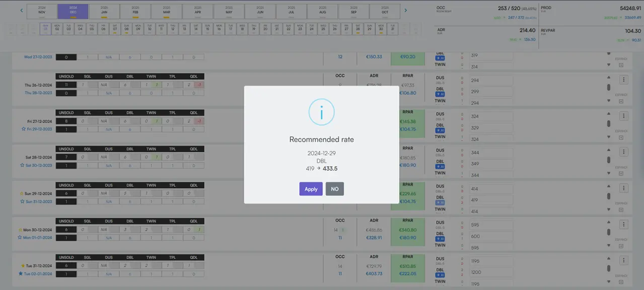The width and height of the screenshot is (644, 290).
Task: Click the 'Recommended rate' dialog heading
Action: (322, 139)
